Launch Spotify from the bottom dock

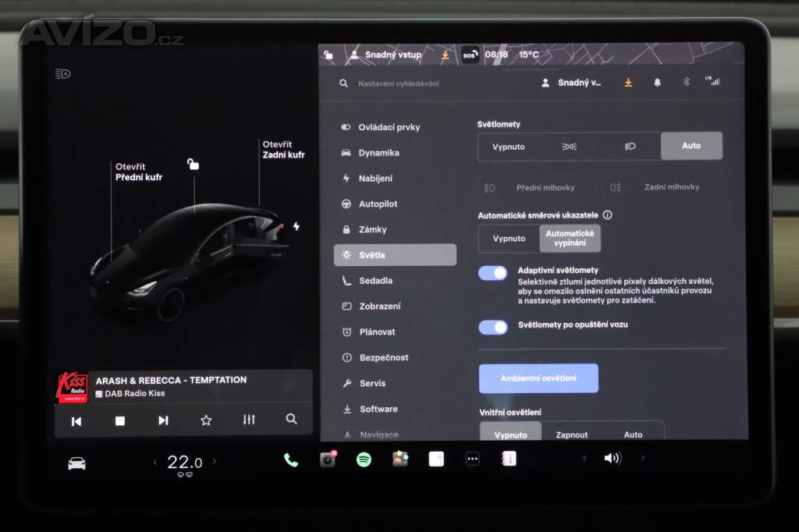[x=364, y=459]
